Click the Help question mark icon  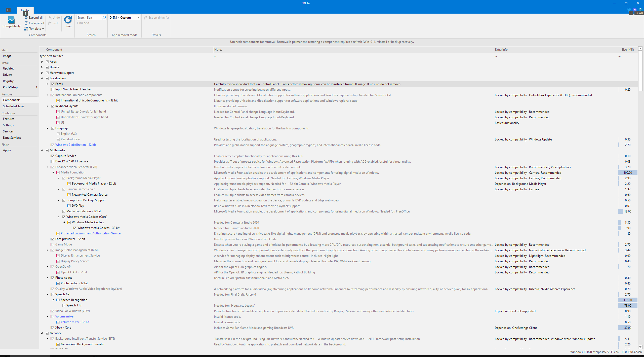[x=640, y=10]
